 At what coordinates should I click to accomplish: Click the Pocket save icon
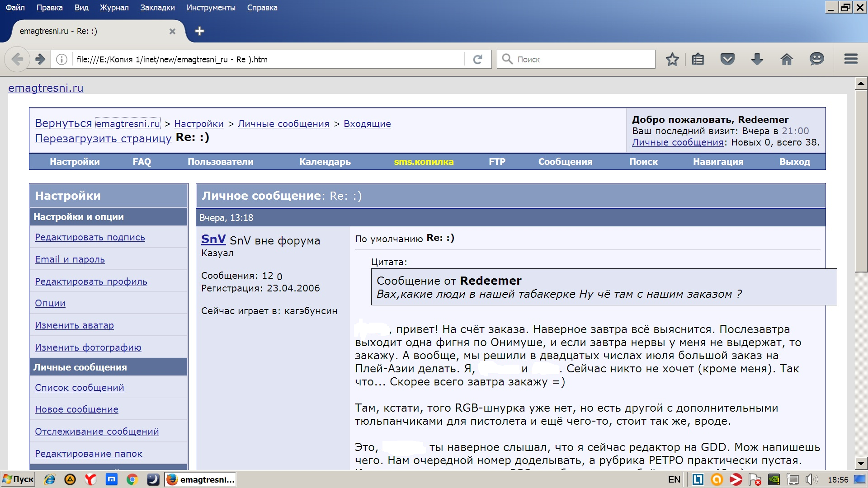click(727, 59)
